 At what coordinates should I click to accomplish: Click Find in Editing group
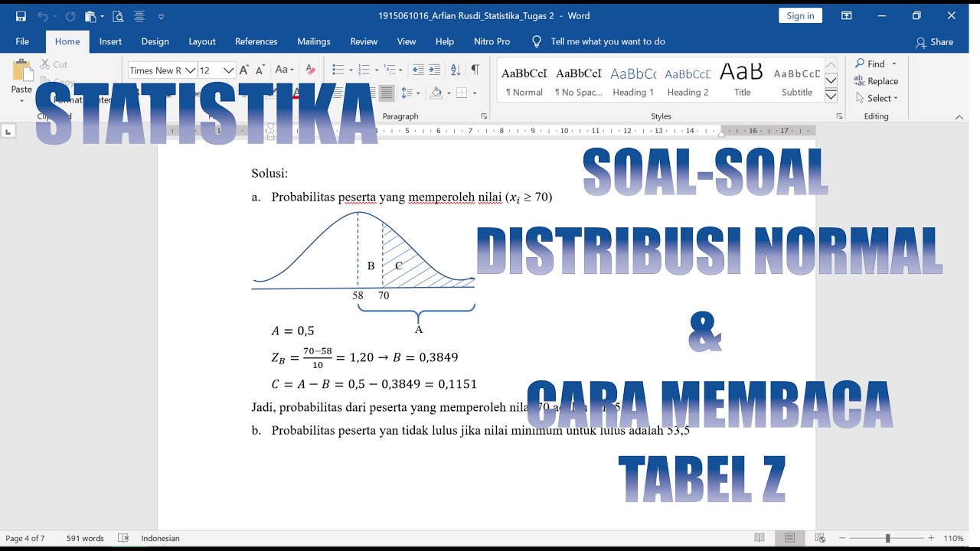(871, 64)
